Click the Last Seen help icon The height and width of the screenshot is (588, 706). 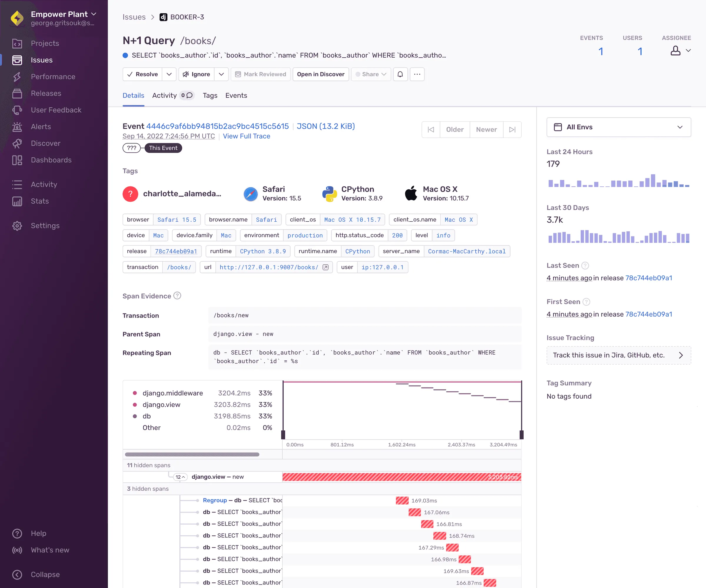pyautogui.click(x=585, y=265)
